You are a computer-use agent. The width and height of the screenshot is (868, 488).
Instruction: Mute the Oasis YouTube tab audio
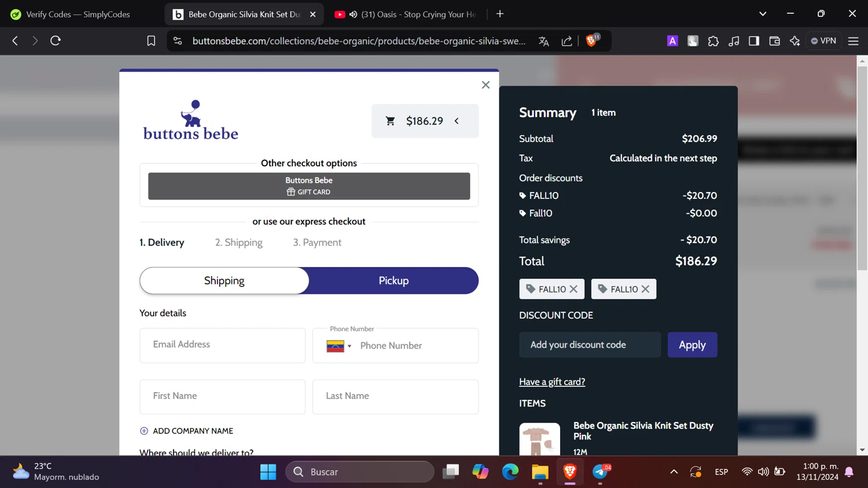coord(353,14)
